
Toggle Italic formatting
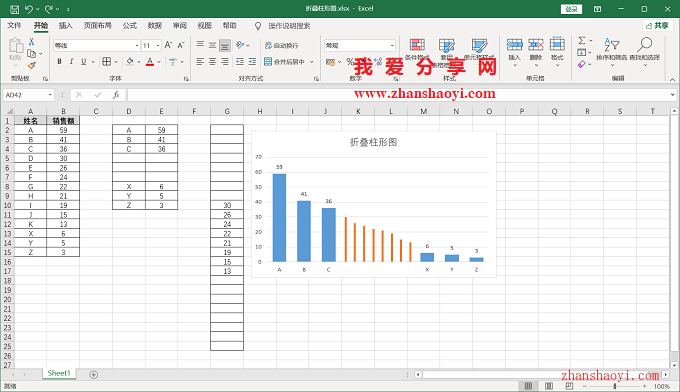click(x=71, y=62)
